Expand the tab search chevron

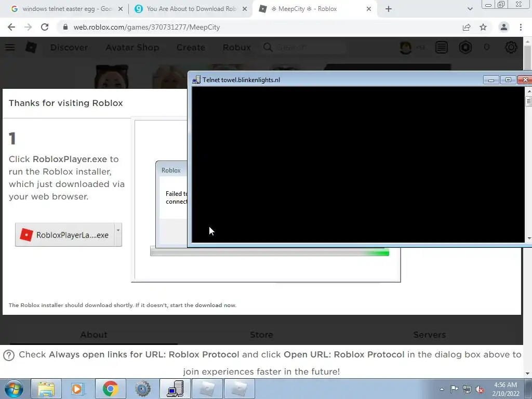point(470,9)
